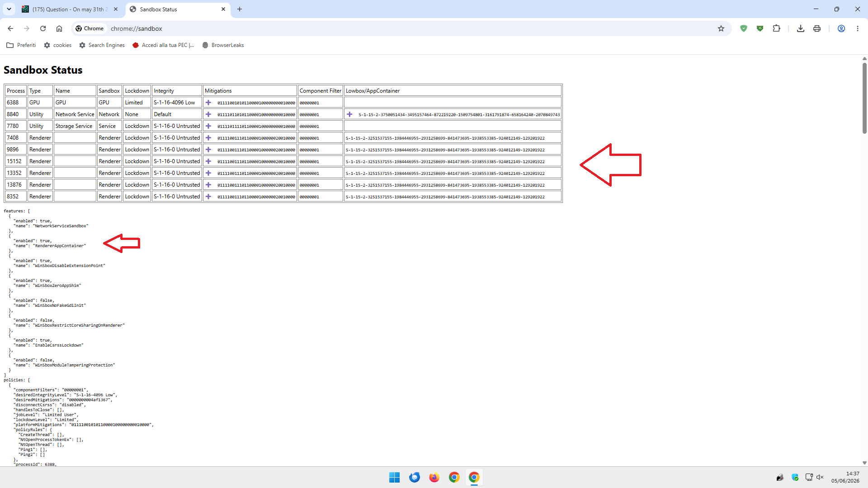
Task: Open the clock showing 14:37
Action: click(845, 477)
